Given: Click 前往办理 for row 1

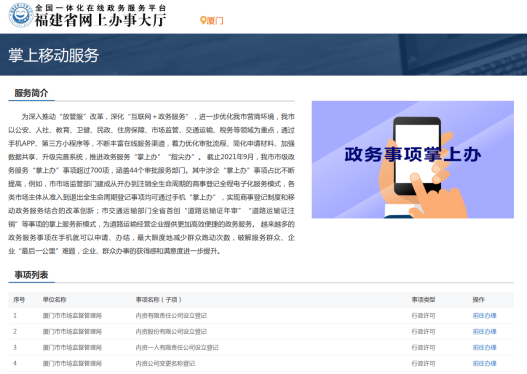Looking at the screenshot, I should coord(484,316).
